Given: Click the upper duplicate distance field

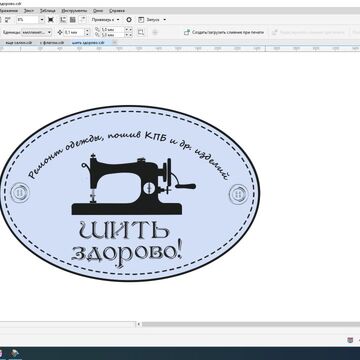Looking at the screenshot, I should pyautogui.click(x=112, y=30).
